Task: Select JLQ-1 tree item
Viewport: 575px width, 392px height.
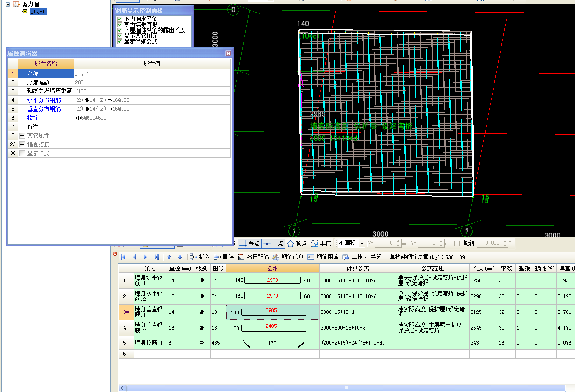Action: coord(38,12)
